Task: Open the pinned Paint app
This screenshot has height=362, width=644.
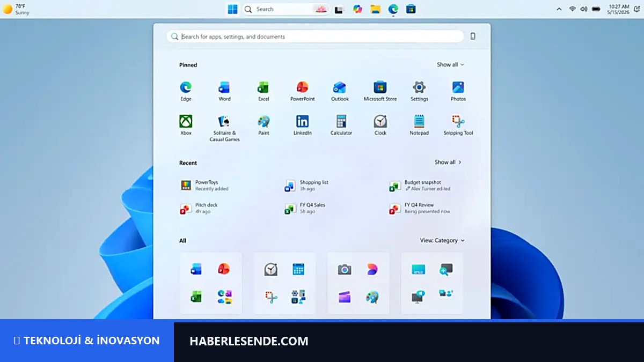Action: click(264, 125)
